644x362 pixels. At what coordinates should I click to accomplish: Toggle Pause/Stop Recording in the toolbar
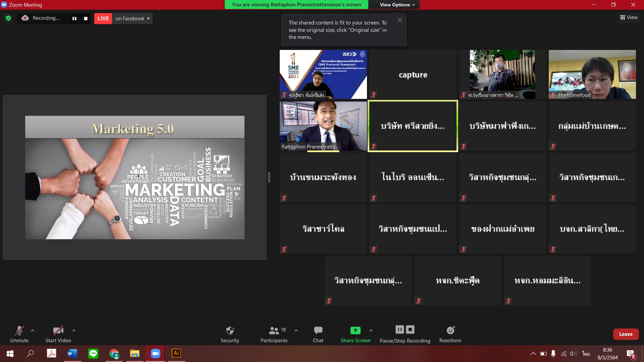pyautogui.click(x=405, y=334)
